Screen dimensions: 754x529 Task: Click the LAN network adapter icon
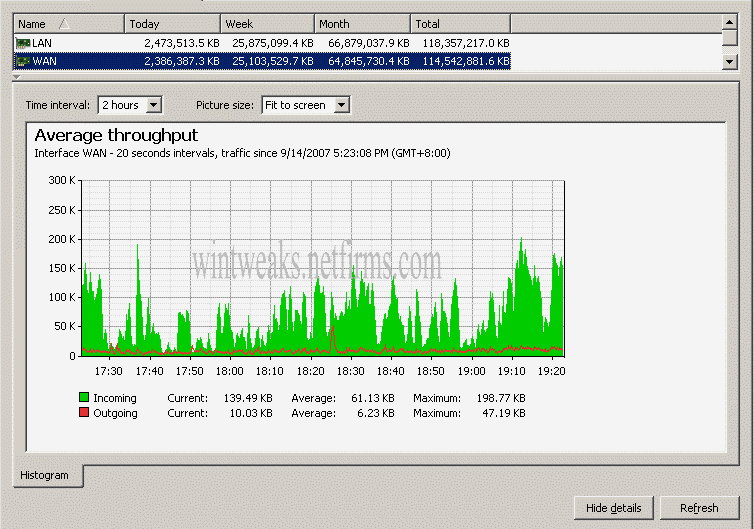point(23,43)
